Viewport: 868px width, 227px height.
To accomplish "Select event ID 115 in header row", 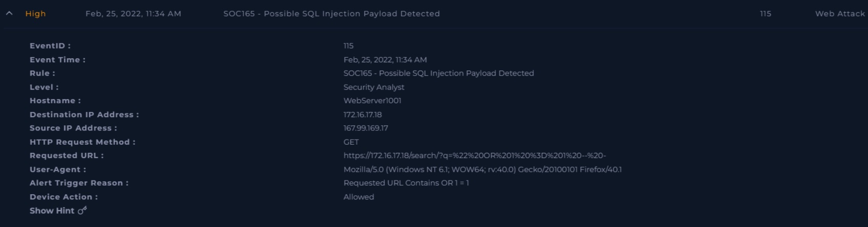I will (766, 14).
